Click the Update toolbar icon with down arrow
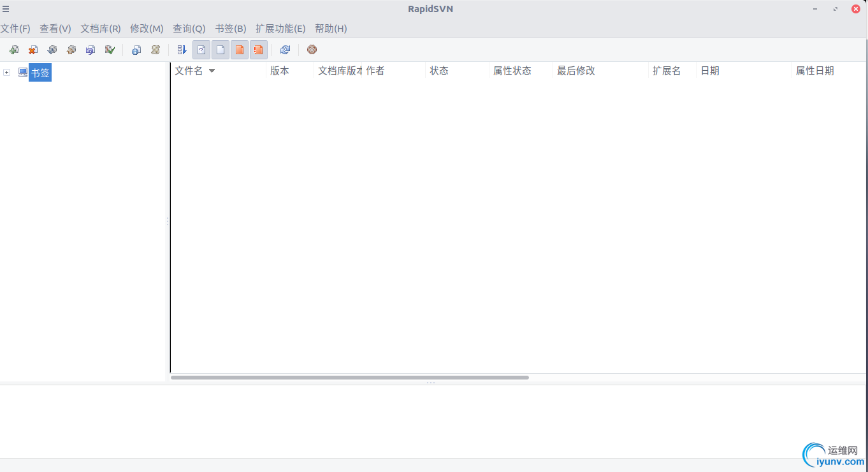Image resolution: width=868 pixels, height=472 pixels. point(52,50)
